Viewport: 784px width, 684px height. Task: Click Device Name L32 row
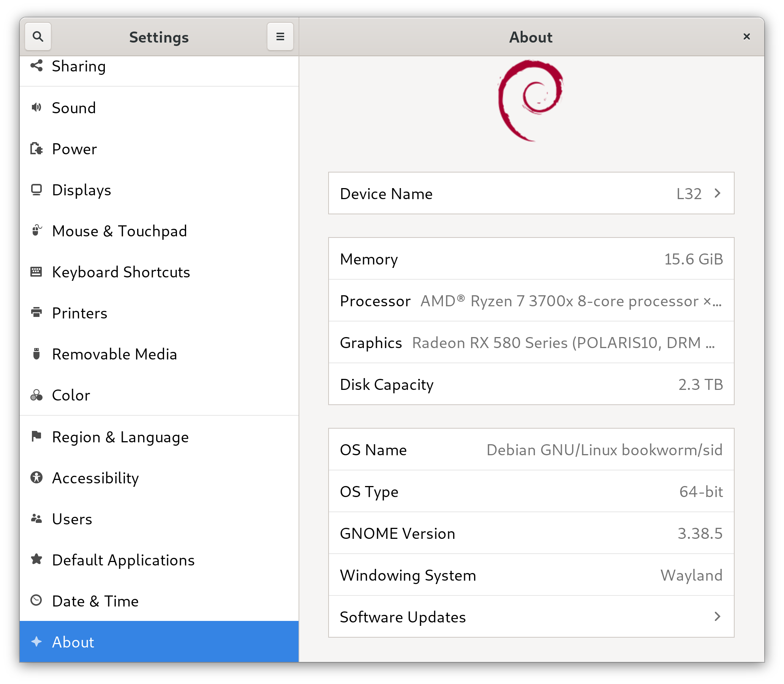click(x=531, y=194)
